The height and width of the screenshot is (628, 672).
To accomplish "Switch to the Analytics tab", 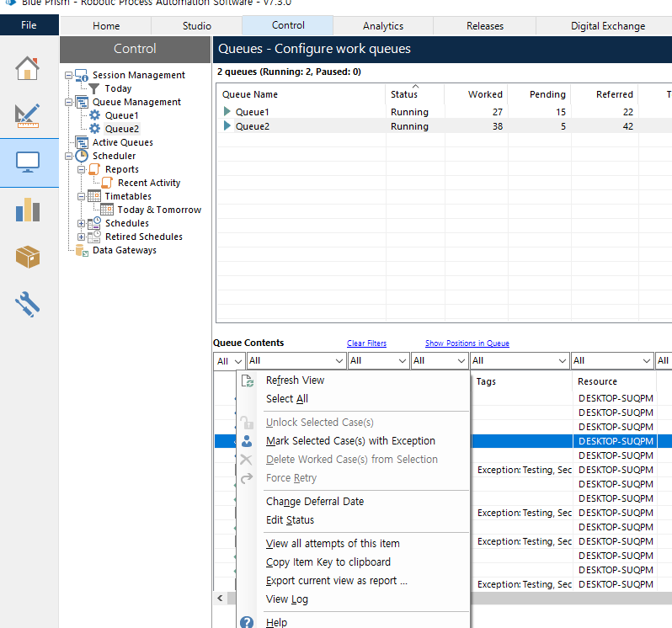I will pos(383,26).
